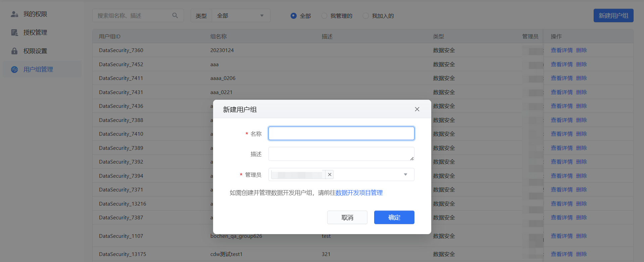This screenshot has height=262, width=644.
Task: Click the 权限设置 lock icon
Action: [x=14, y=51]
